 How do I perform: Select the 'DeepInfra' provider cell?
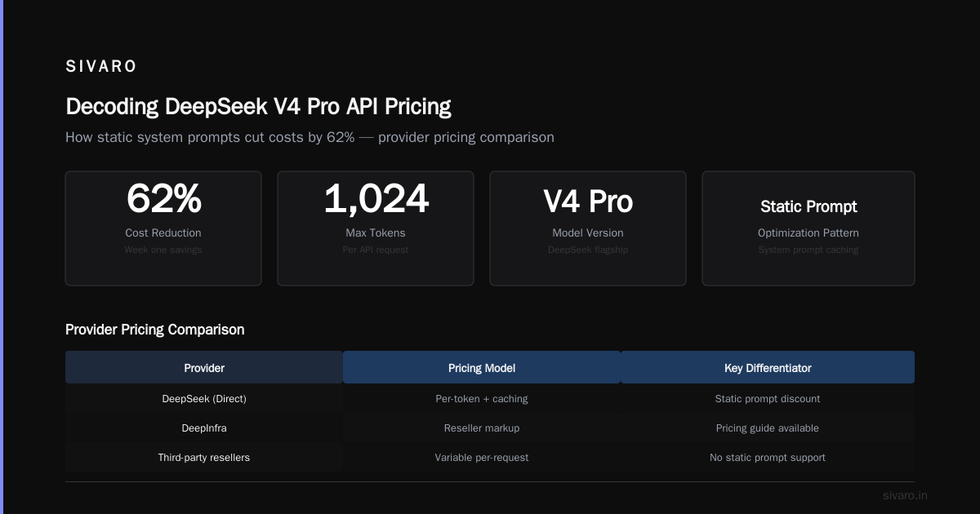pos(204,428)
